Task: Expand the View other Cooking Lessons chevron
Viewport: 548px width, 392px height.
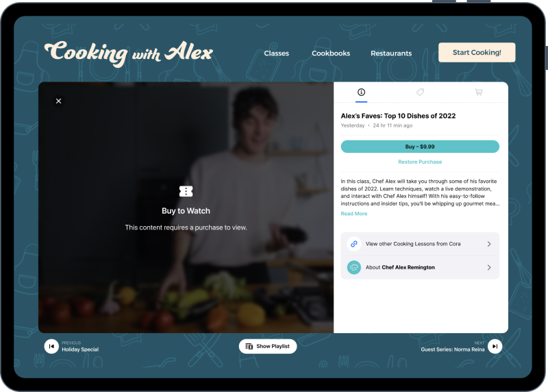Action: coord(489,244)
